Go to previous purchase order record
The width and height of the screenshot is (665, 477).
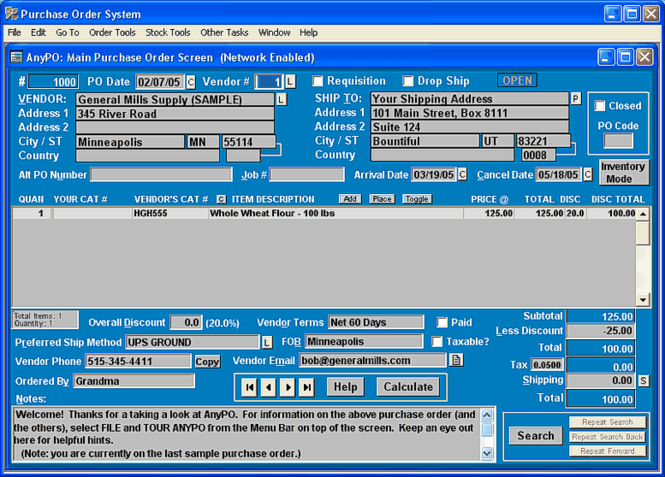pos(268,387)
